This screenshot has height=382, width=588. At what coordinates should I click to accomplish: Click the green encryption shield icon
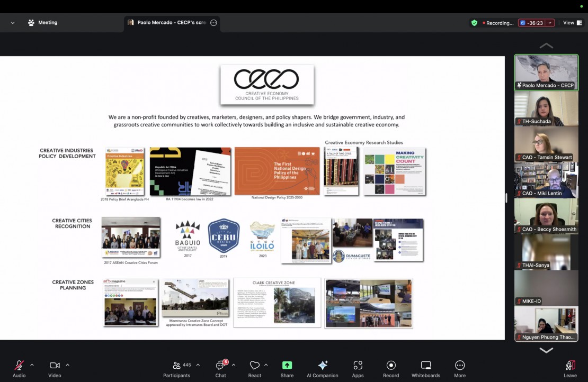click(474, 23)
